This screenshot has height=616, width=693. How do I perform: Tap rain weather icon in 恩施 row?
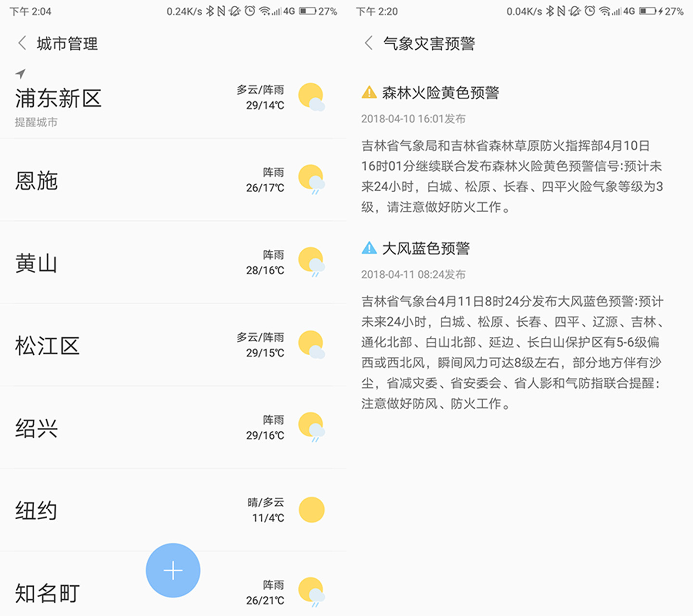click(311, 179)
